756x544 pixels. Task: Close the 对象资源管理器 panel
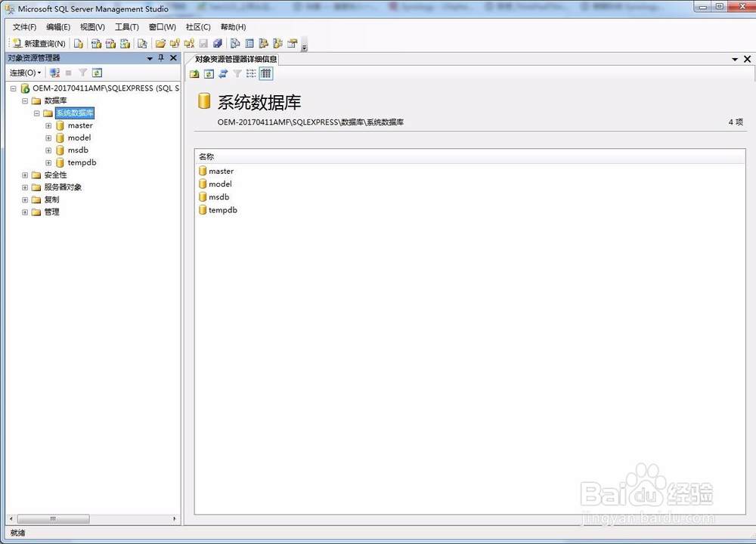tap(174, 58)
